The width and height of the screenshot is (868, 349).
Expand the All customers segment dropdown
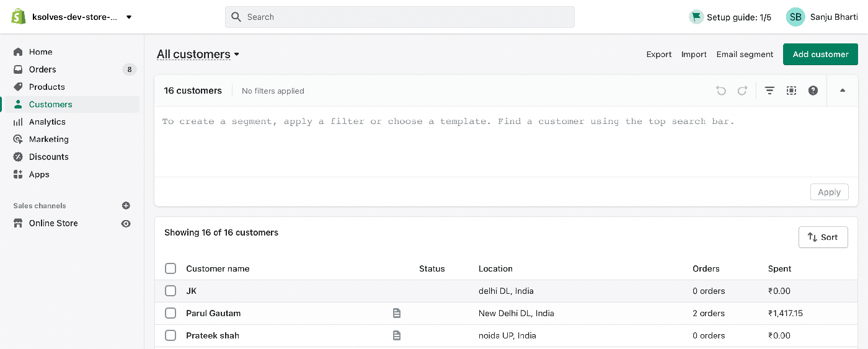pyautogui.click(x=198, y=54)
